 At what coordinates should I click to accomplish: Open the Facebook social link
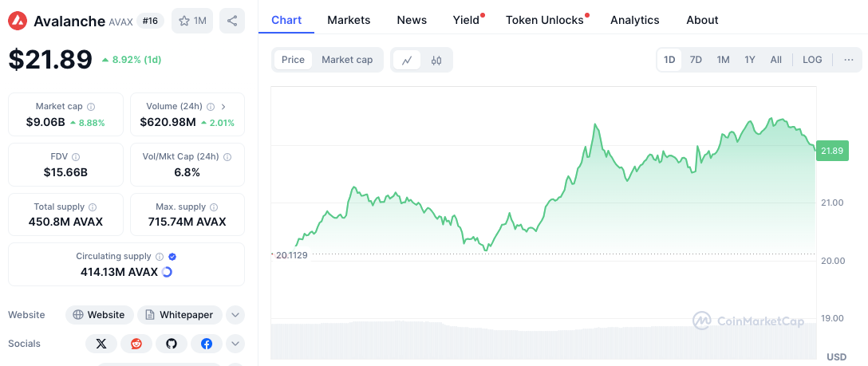[x=207, y=344]
